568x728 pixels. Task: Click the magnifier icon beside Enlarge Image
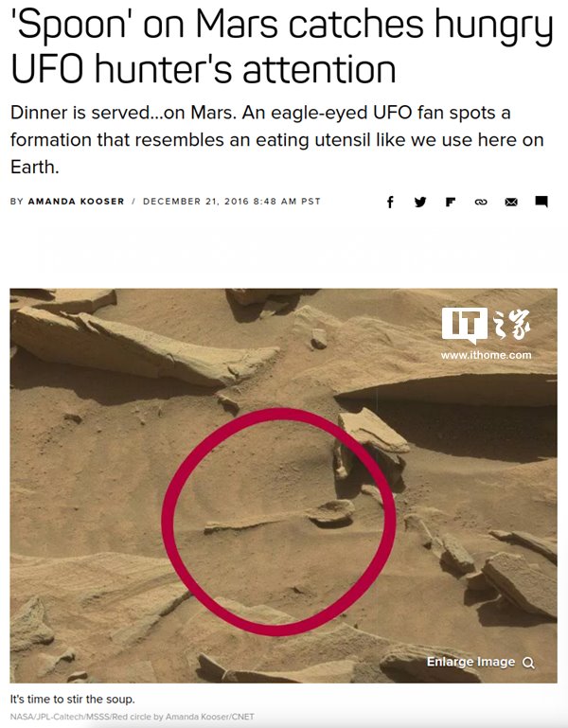[528, 663]
